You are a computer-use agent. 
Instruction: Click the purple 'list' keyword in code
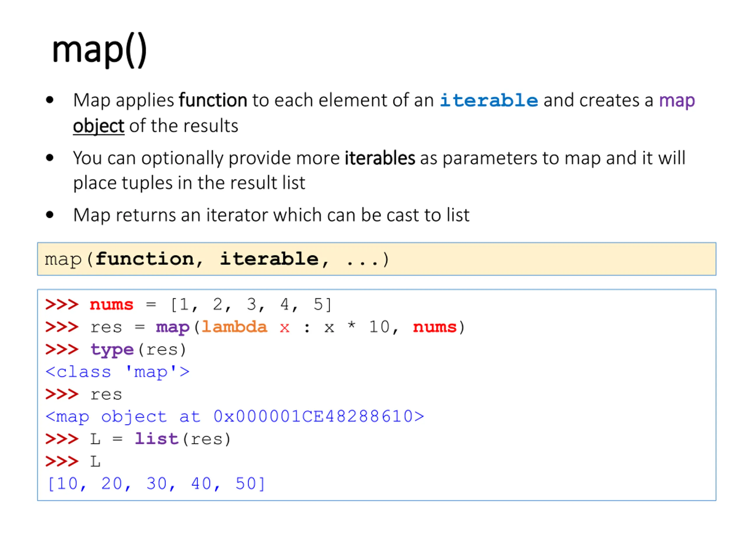157,439
